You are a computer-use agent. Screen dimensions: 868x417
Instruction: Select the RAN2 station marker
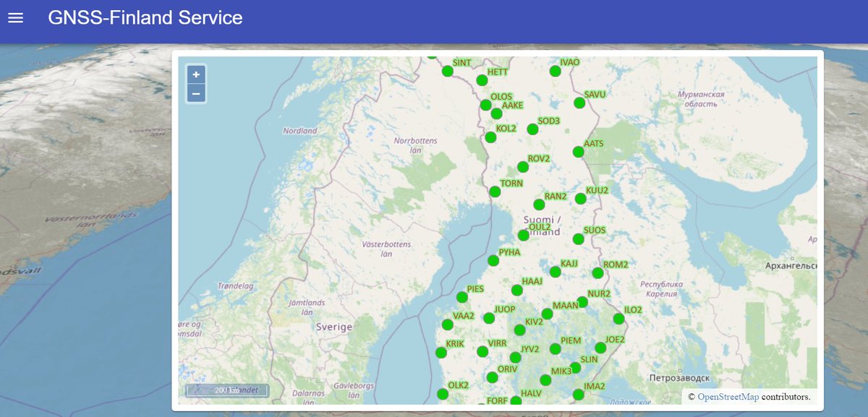pyautogui.click(x=539, y=205)
